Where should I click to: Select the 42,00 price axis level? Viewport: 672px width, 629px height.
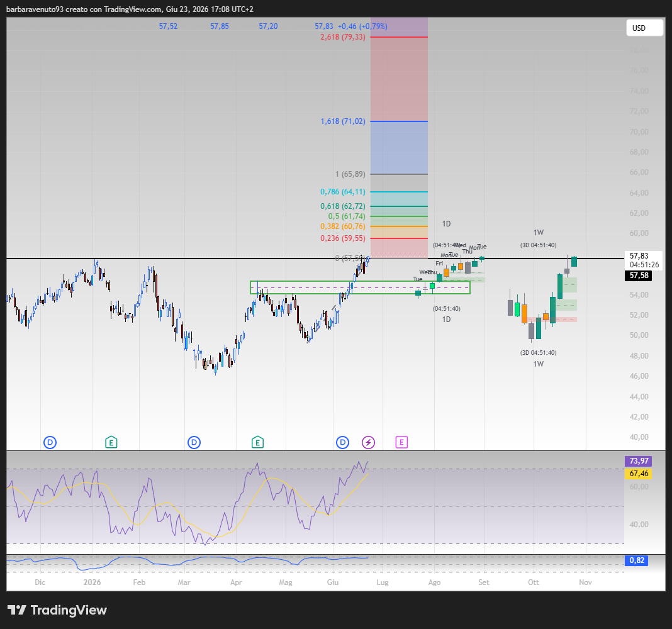[639, 416]
